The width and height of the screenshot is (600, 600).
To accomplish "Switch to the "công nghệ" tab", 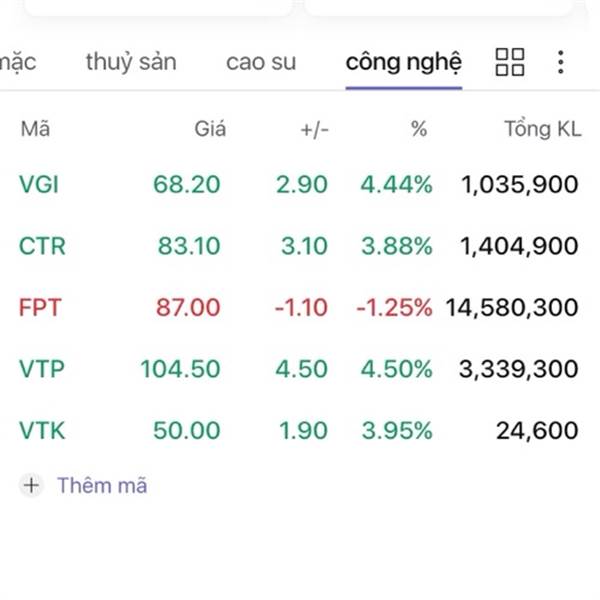I will 404,62.
